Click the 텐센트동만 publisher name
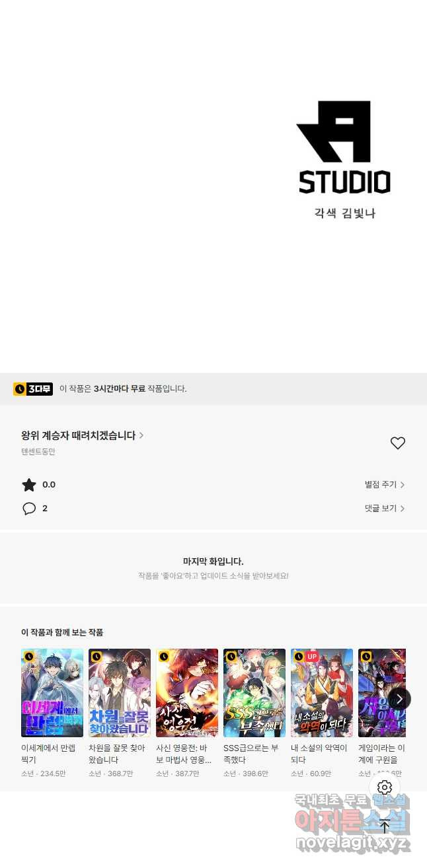The width and height of the screenshot is (427, 868). 38,452
